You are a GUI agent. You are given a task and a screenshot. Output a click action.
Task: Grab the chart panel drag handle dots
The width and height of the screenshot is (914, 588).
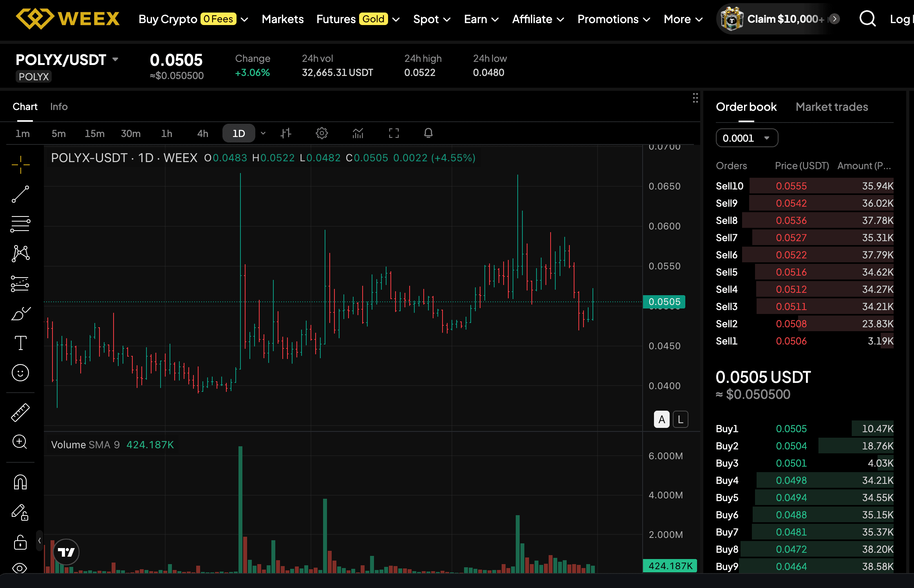tap(695, 98)
